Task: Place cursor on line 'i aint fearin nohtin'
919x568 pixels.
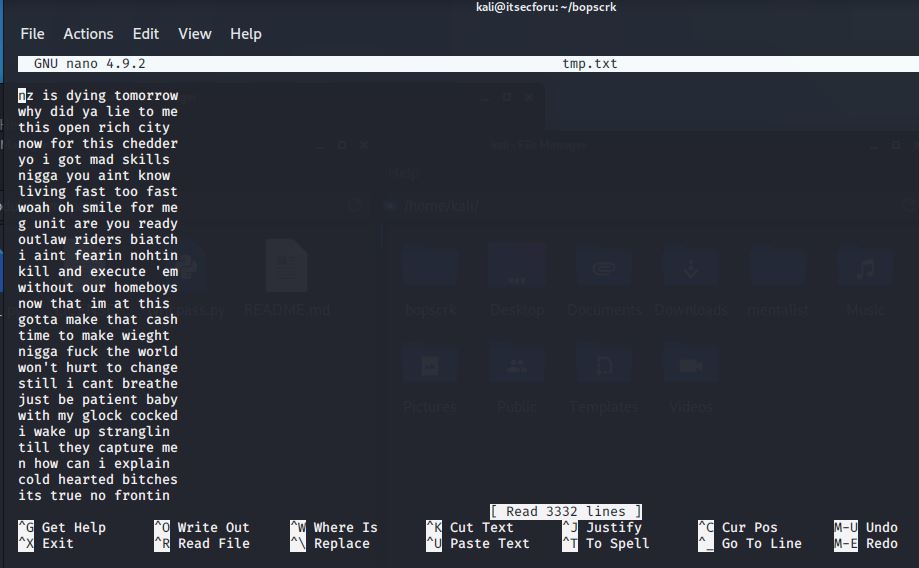Action: point(98,256)
